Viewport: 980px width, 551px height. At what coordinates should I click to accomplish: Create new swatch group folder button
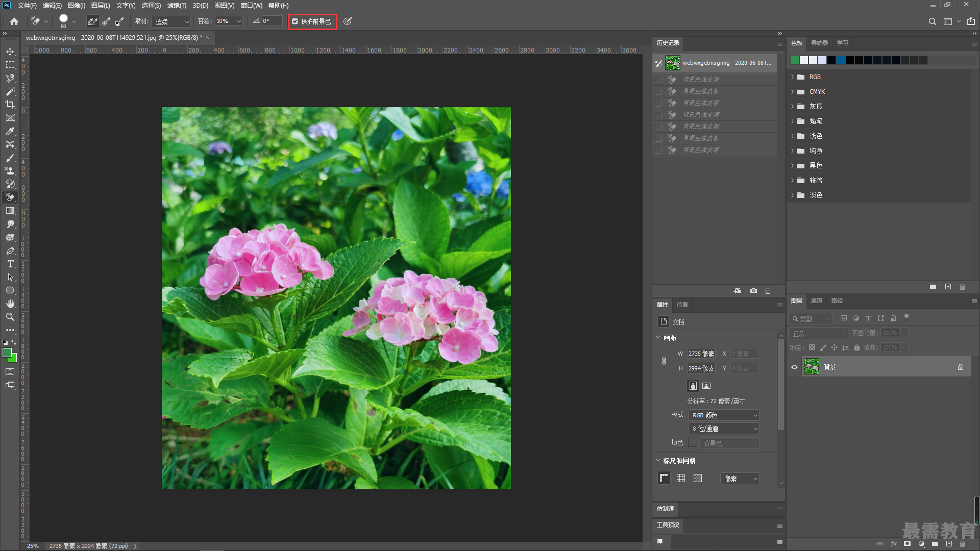933,287
